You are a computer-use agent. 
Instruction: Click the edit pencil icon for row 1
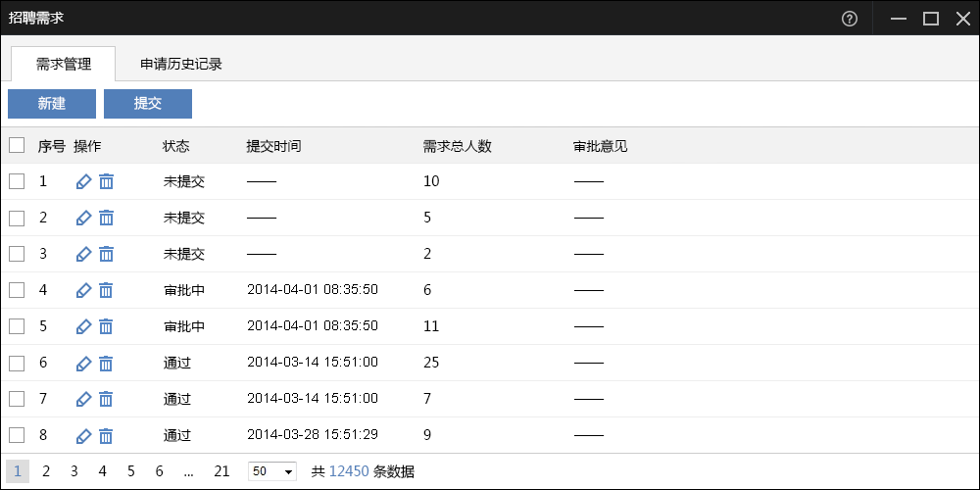(83, 181)
